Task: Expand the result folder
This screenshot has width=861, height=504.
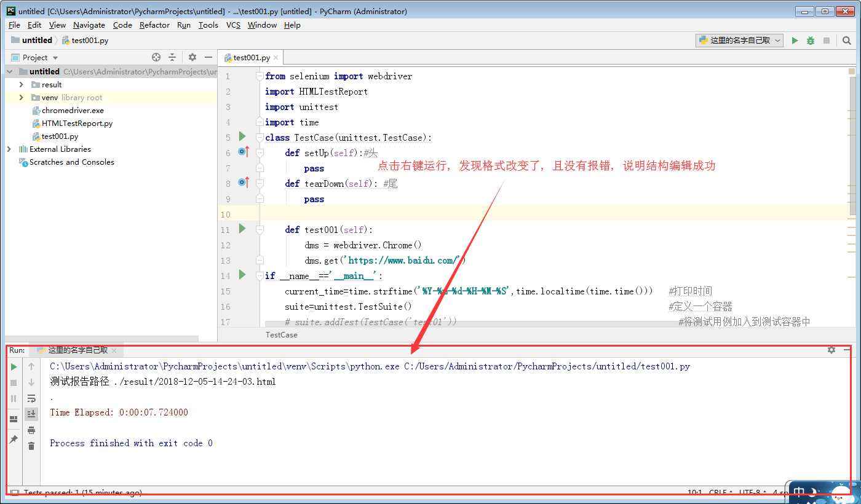Action: pyautogui.click(x=22, y=84)
